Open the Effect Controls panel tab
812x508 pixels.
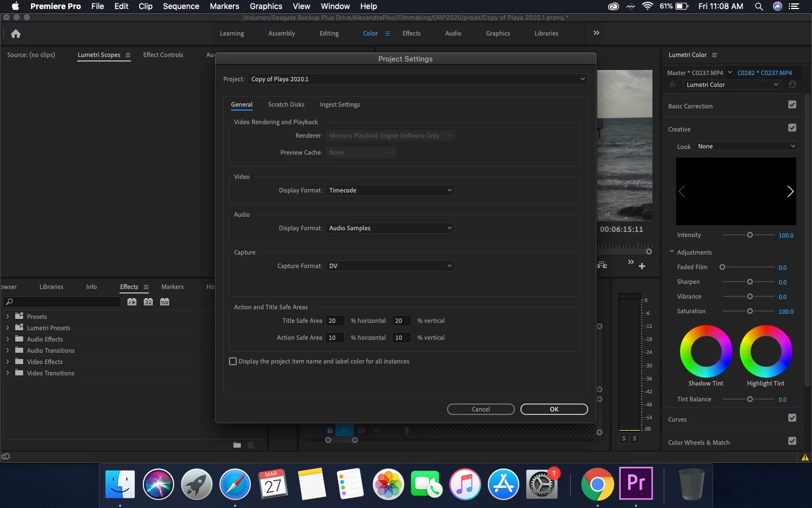(163, 55)
